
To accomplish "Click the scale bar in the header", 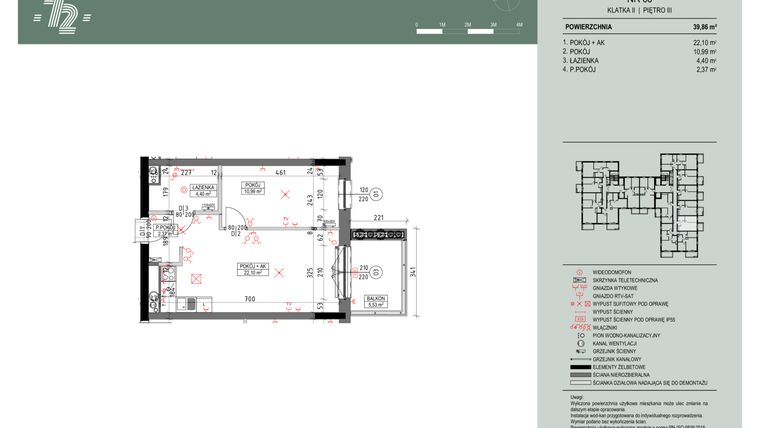I will click(468, 29).
